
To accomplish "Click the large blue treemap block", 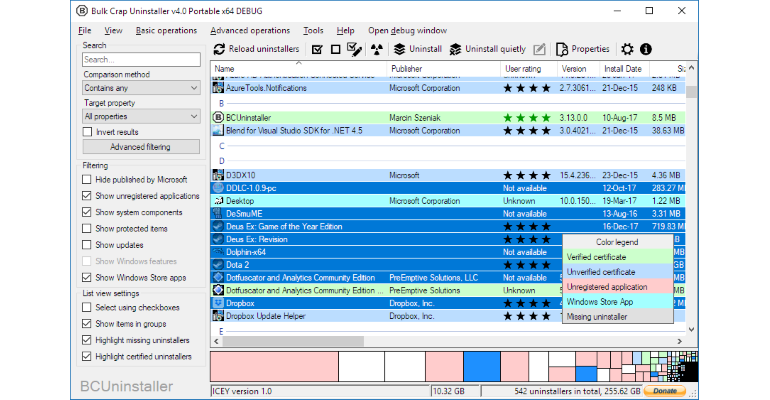I will (x=482, y=367).
